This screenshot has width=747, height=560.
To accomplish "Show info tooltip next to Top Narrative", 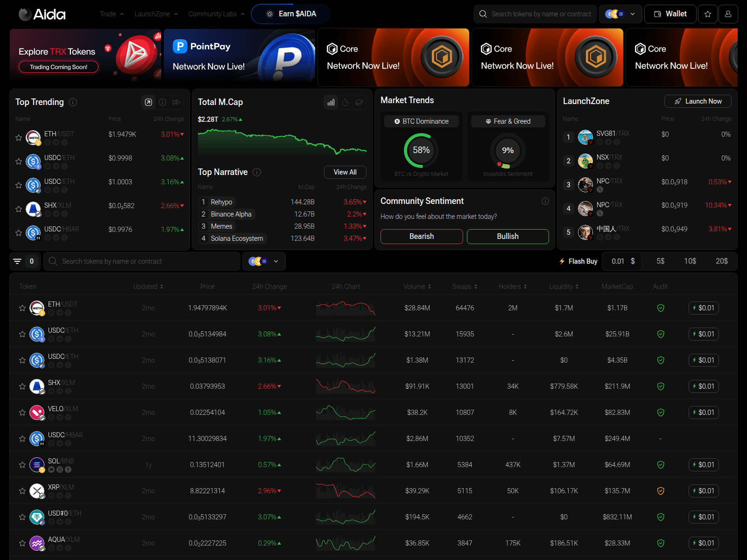I will [257, 172].
